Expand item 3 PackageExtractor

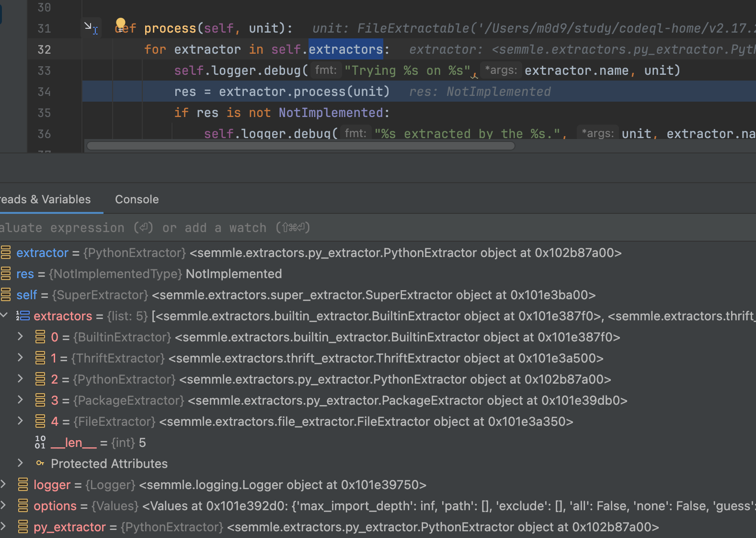(20, 400)
